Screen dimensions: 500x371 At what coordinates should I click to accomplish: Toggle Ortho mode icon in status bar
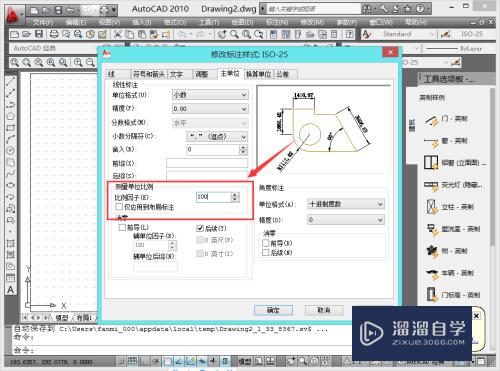(144, 361)
